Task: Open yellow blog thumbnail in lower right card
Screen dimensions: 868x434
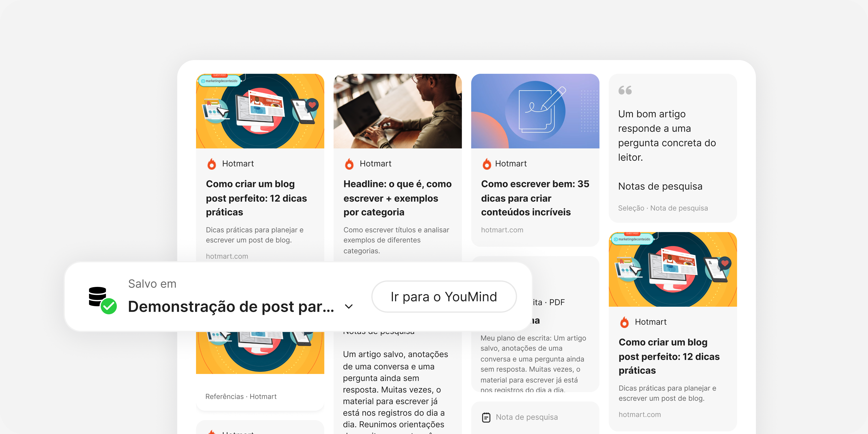Action: click(x=672, y=269)
